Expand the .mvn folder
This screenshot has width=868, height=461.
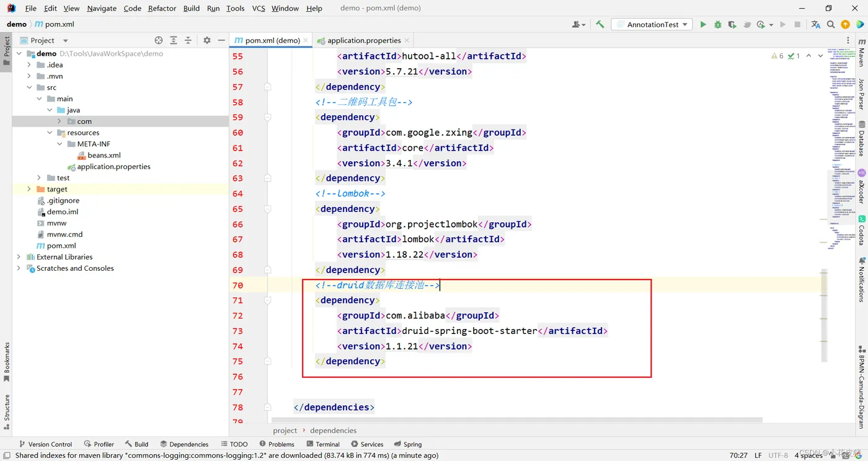[29, 76]
